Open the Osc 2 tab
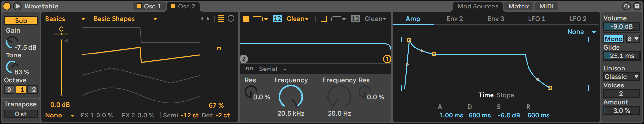This screenshot has height=124, width=644. click(184, 6)
